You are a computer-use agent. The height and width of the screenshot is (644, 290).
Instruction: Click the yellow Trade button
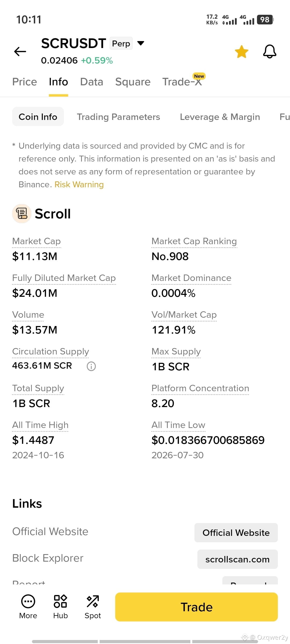pos(197,607)
